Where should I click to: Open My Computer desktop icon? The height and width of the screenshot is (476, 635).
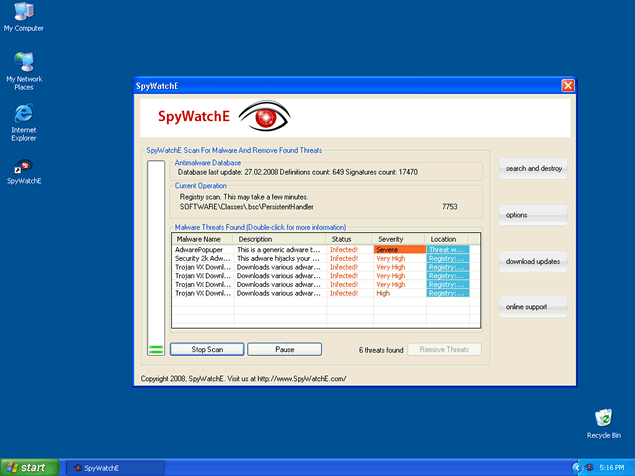pos(22,14)
